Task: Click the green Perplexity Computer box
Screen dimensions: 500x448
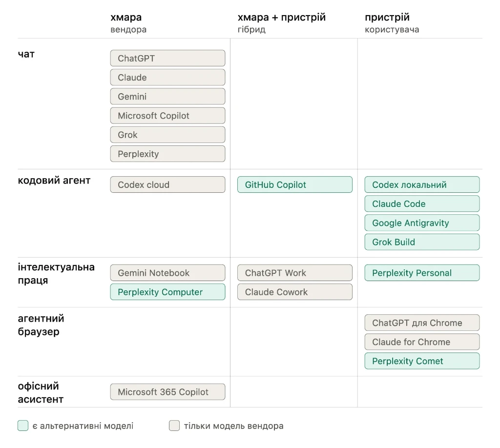Action: (x=168, y=292)
